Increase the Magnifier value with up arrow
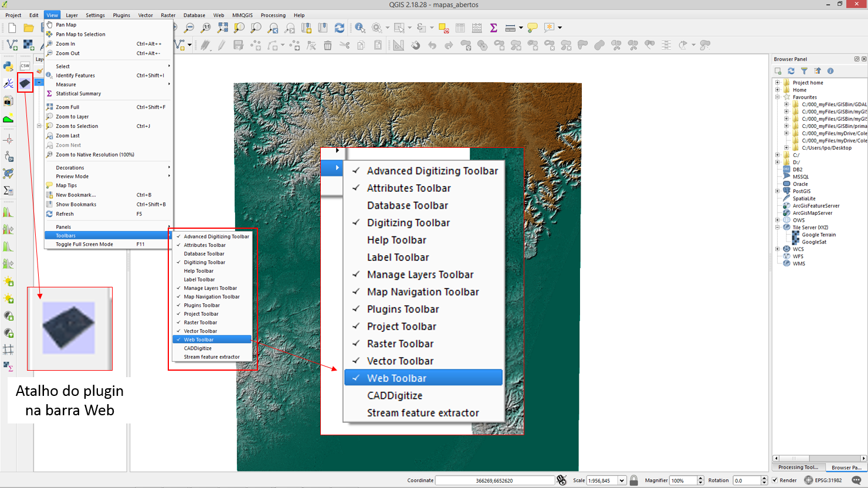 click(x=700, y=478)
